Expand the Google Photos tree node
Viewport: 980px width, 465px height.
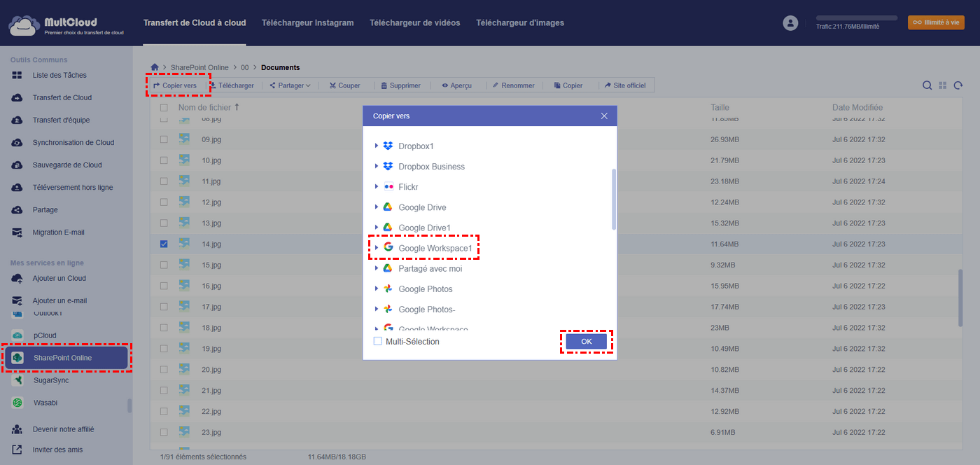click(377, 289)
